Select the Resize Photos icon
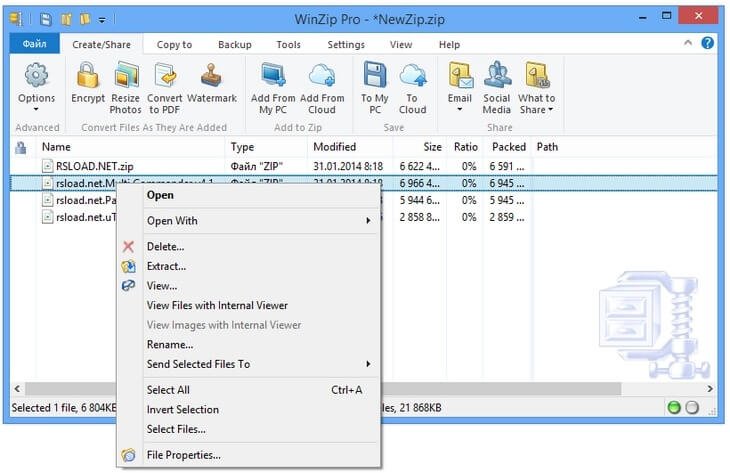Screen dimensions: 730x473 coord(126,75)
